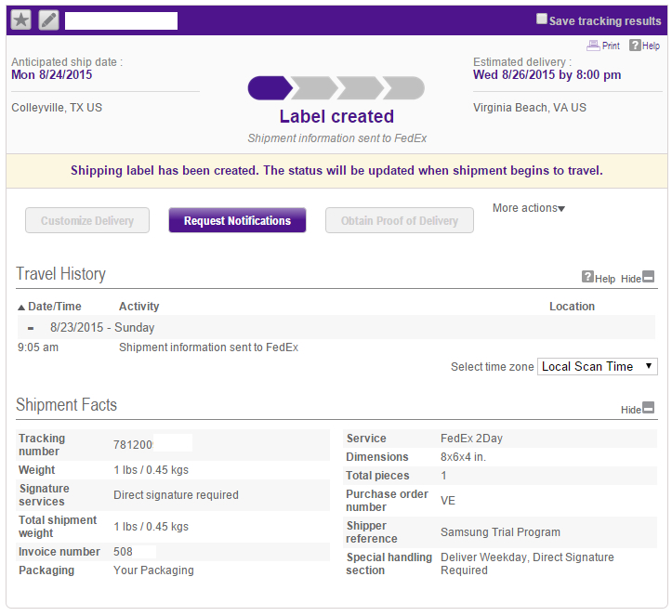This screenshot has width=672, height=616.
Task: Click the Location column header
Action: coord(572,307)
